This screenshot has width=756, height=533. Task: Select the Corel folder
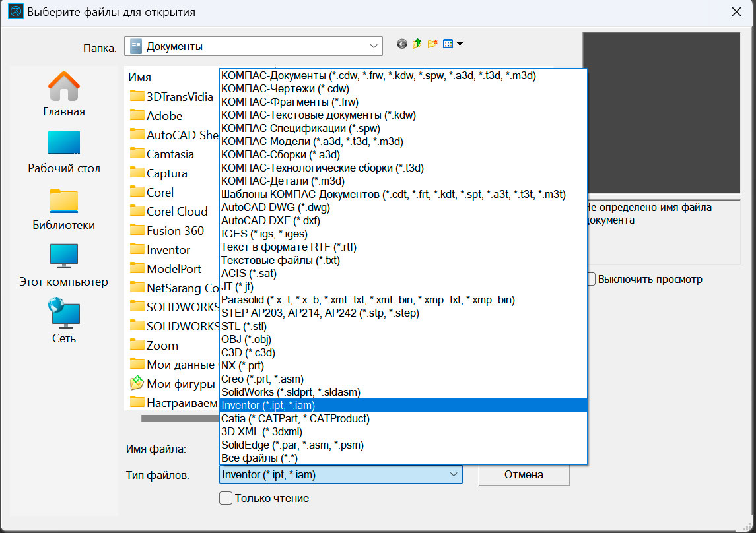[x=152, y=193]
